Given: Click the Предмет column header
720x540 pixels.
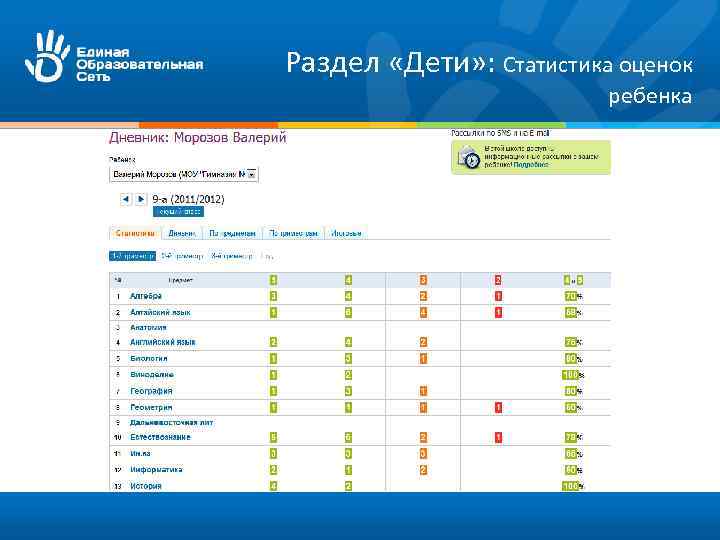Looking at the screenshot, I should point(180,280).
